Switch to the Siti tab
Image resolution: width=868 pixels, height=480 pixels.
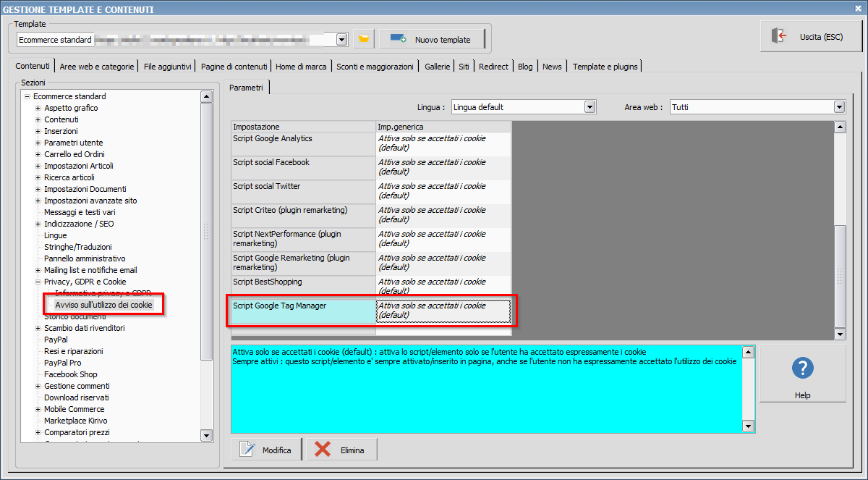click(x=464, y=67)
